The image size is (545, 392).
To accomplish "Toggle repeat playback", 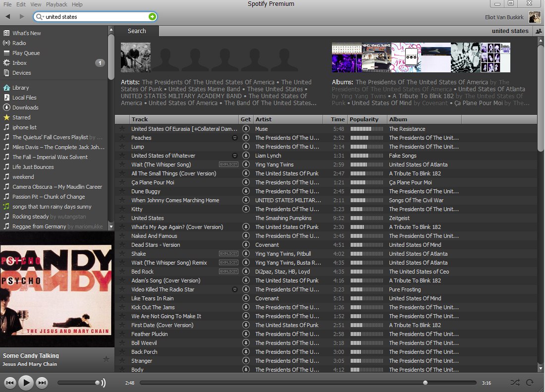I will pyautogui.click(x=530, y=383).
